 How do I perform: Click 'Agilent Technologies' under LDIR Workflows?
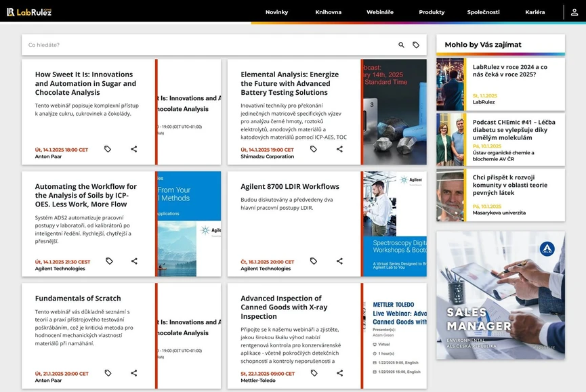(266, 268)
